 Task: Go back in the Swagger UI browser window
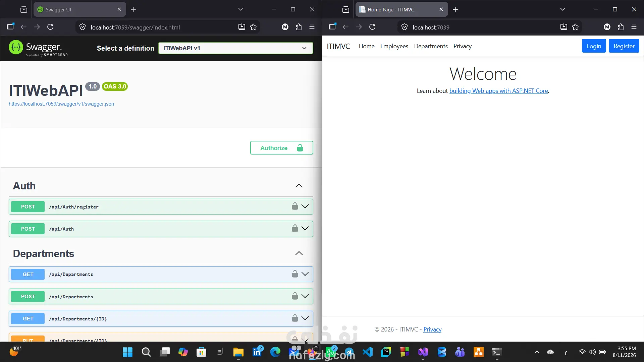(x=23, y=27)
